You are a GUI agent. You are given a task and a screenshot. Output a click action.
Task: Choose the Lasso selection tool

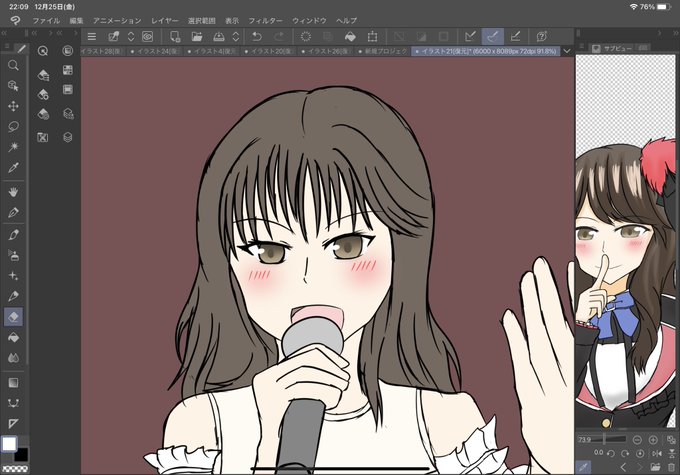click(13, 127)
